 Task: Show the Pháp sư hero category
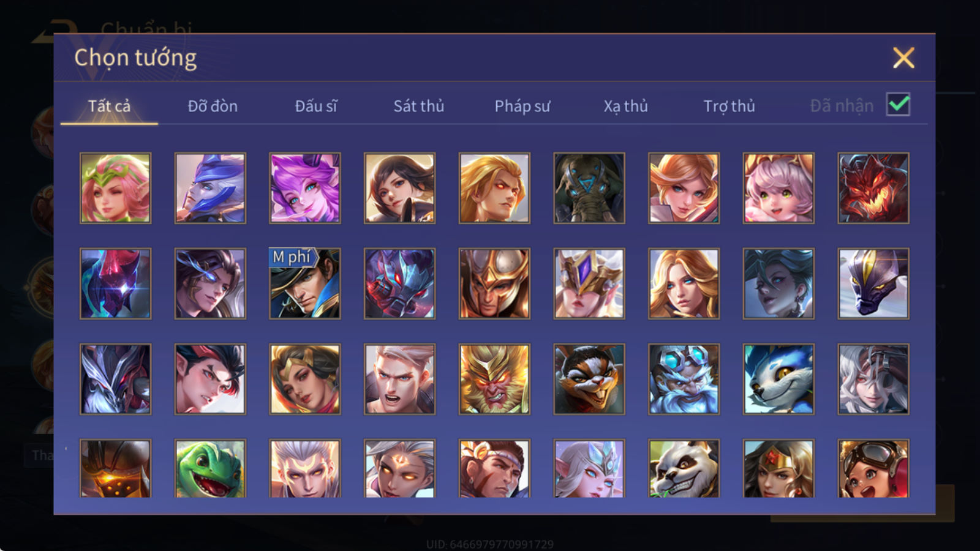522,107
